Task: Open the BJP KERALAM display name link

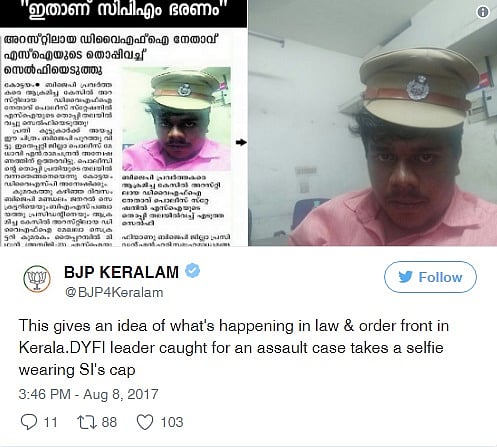Action: point(121,272)
